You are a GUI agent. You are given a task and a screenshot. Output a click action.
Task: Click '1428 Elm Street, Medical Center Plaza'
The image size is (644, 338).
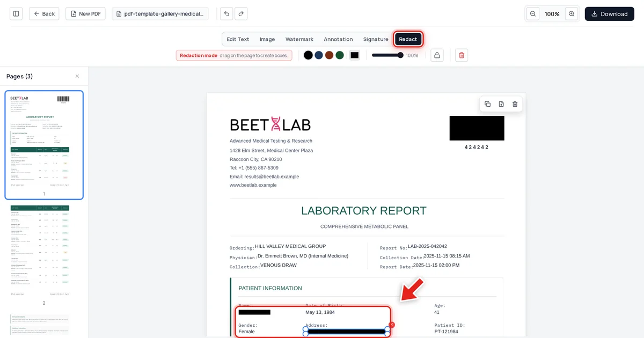click(x=272, y=150)
